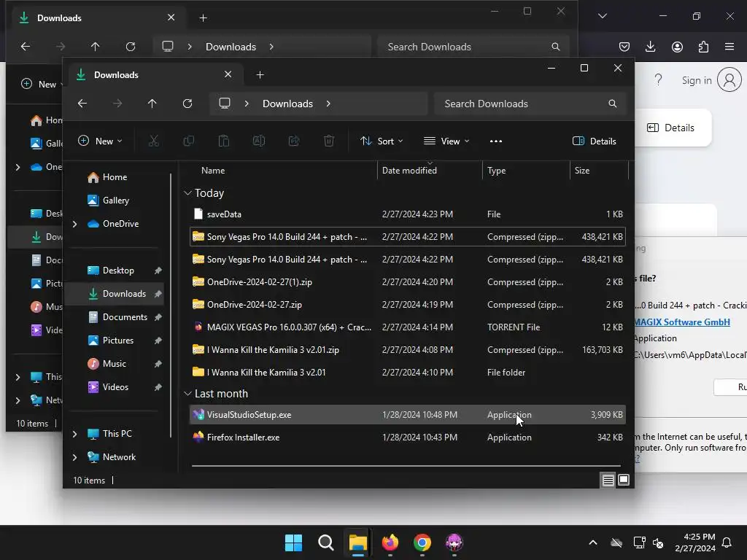747x560 pixels.
Task: Expand This PC in front navigation pane
Action: click(74, 434)
